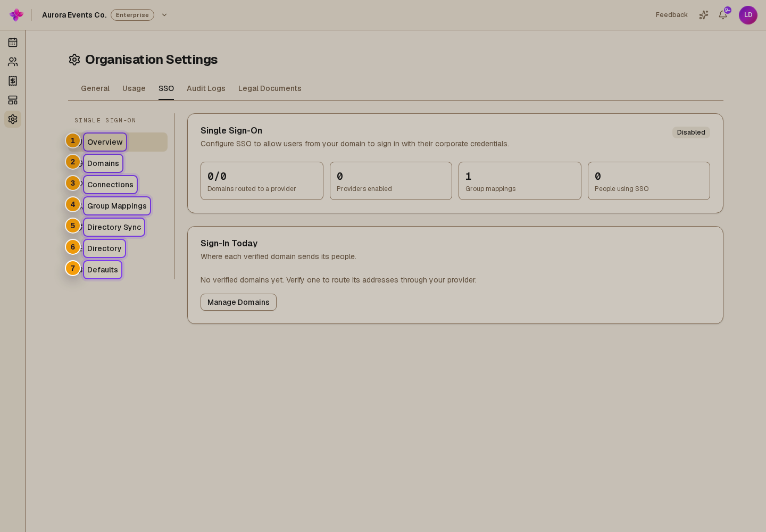Open the LD user avatar menu
Image resolution: width=766 pixels, height=532 pixels.
click(x=748, y=15)
